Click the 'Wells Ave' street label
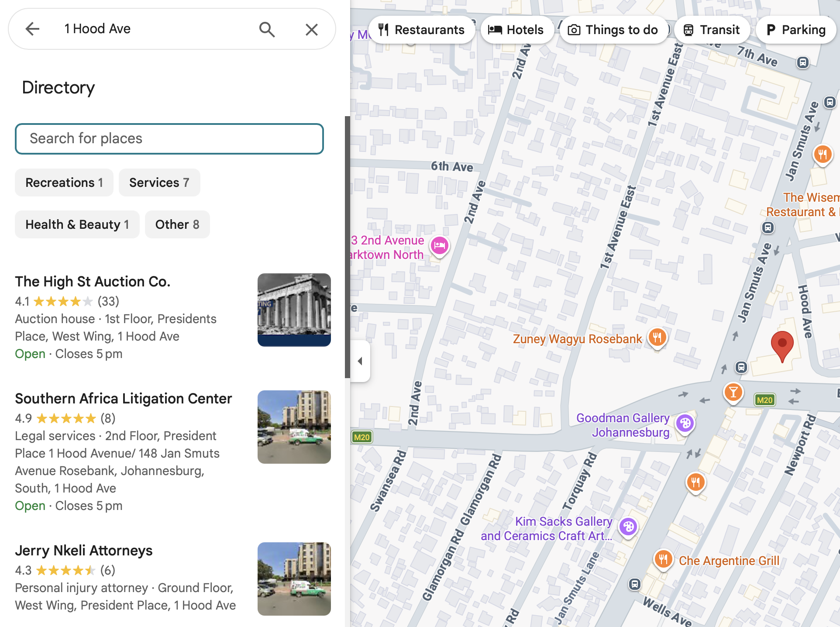Screen dimensions: 840x627 (x=667, y=612)
